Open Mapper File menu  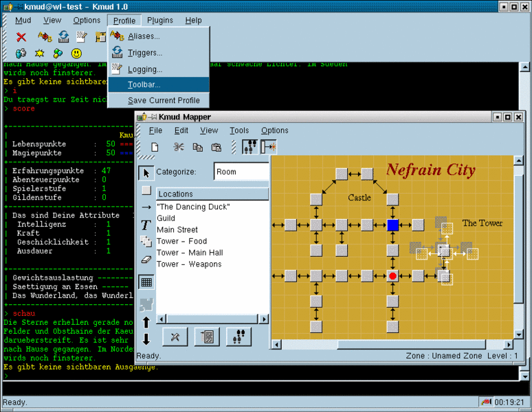click(155, 130)
